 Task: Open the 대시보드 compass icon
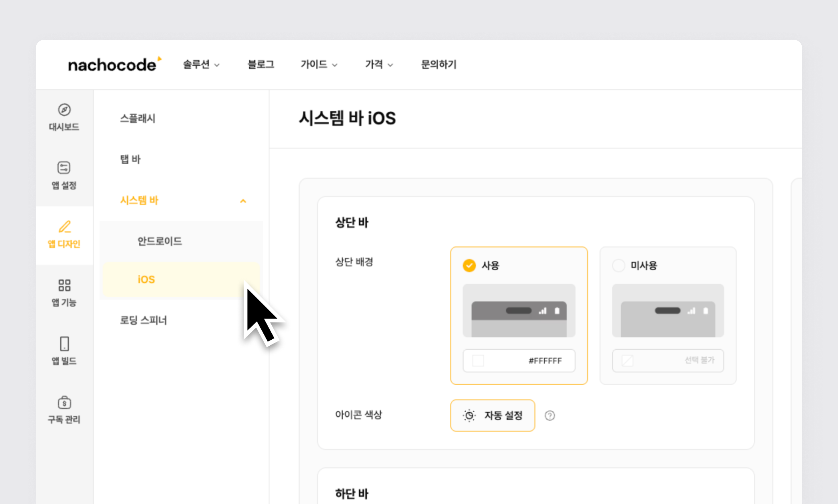click(x=64, y=110)
